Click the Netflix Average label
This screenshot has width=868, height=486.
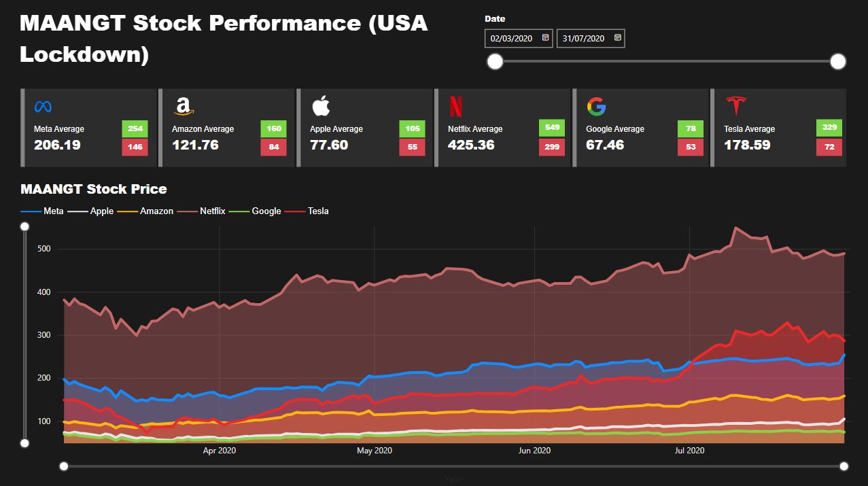[475, 129]
